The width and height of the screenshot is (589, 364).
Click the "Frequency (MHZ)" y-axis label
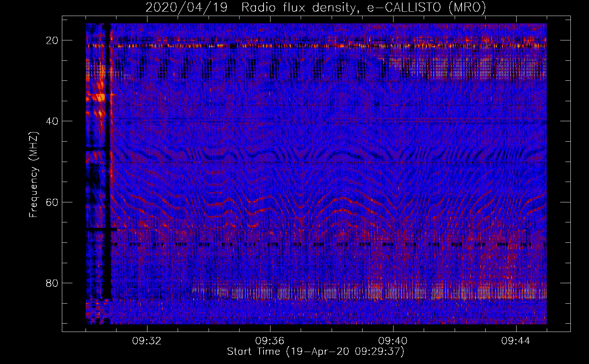tap(33, 175)
